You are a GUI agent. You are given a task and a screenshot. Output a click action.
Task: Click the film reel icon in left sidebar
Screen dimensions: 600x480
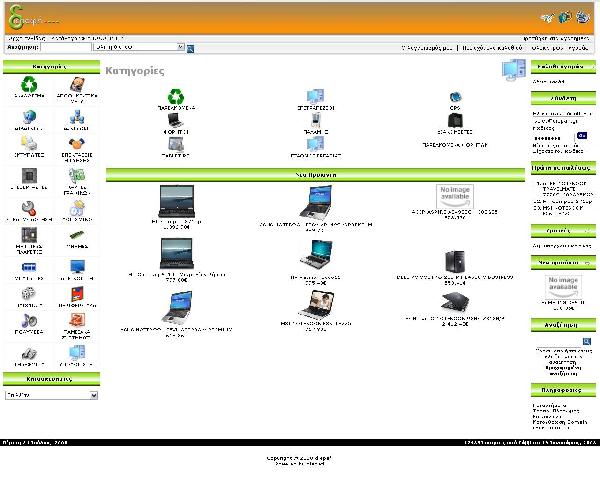[28, 291]
